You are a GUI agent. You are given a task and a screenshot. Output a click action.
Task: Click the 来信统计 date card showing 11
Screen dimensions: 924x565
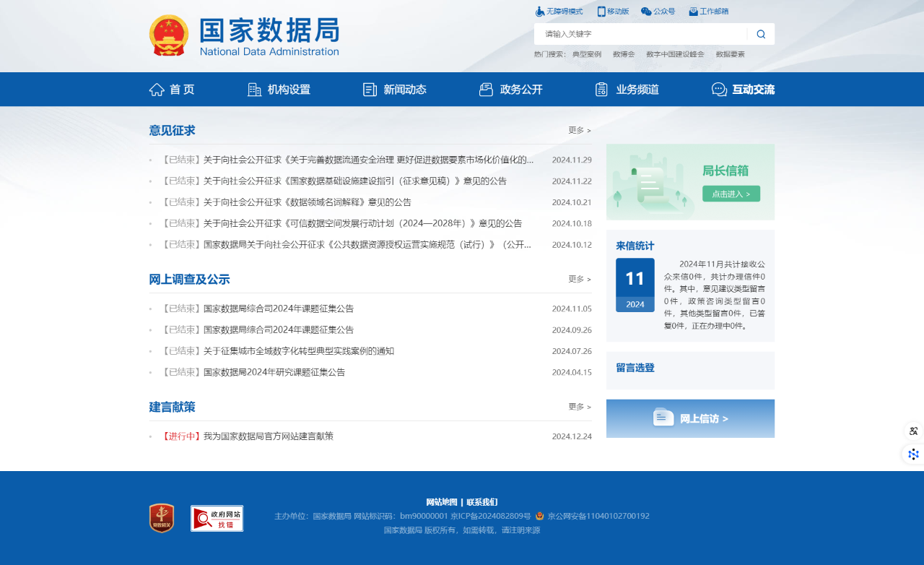tap(635, 285)
